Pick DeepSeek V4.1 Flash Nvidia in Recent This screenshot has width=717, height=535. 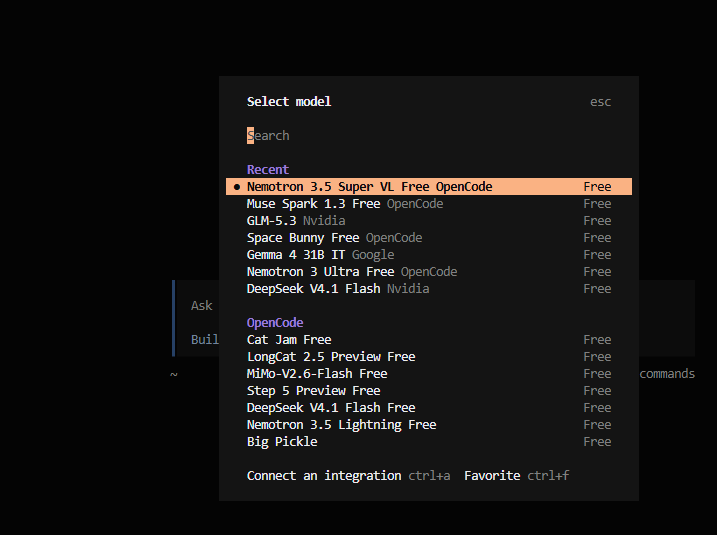tap(428, 289)
